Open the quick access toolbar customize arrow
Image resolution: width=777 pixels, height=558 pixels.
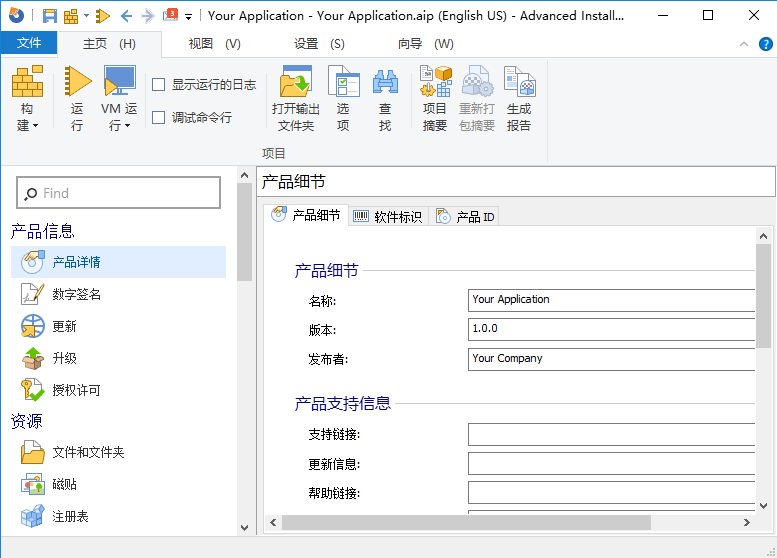188,17
